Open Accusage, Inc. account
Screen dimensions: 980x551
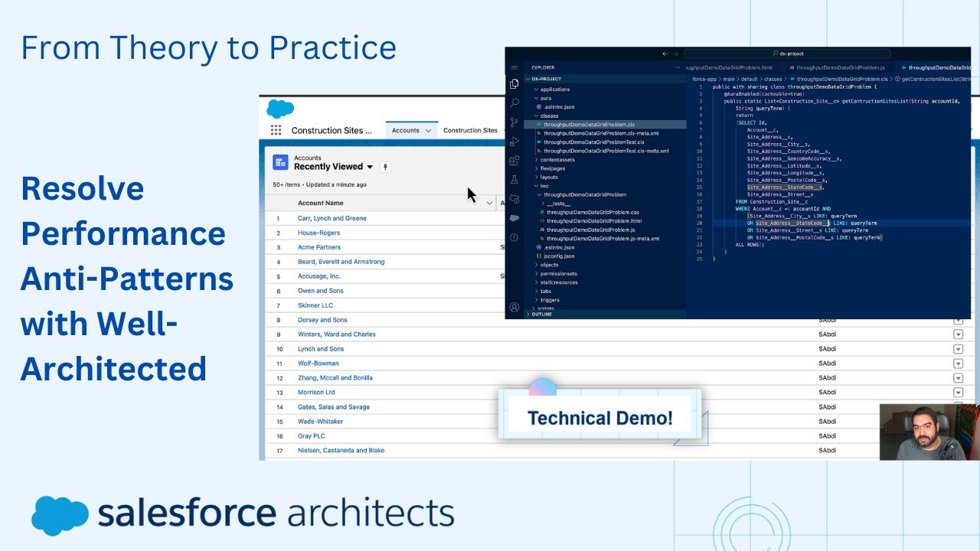click(319, 276)
